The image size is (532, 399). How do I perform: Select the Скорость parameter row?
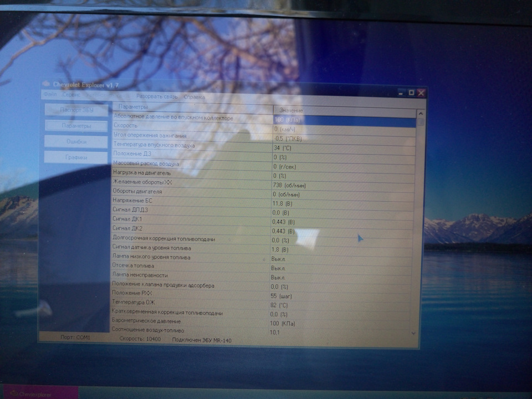(264, 127)
